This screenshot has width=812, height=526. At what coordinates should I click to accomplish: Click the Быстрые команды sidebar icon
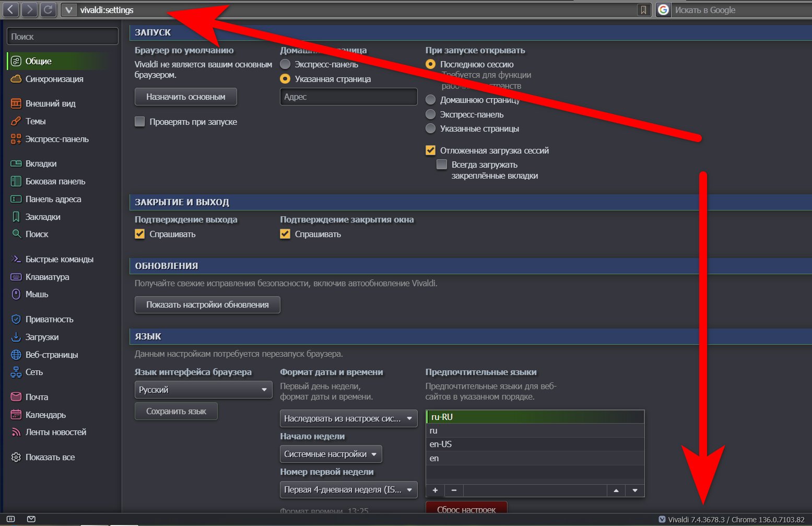click(16, 259)
